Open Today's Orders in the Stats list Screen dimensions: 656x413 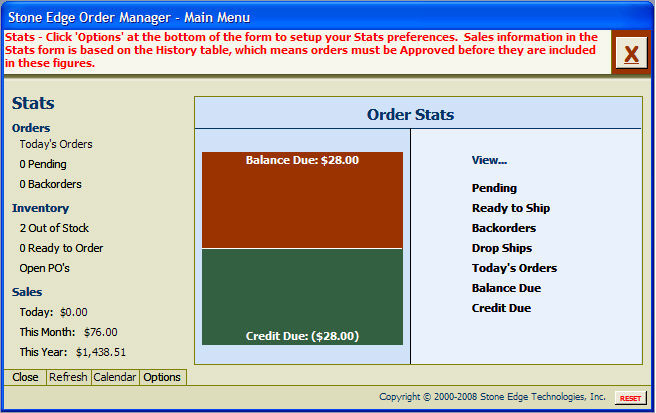click(56, 144)
